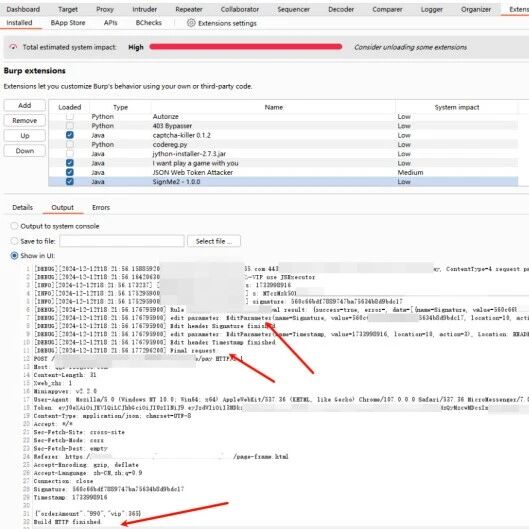Open the Comparer tab
529x529 pixels.
tap(387, 9)
